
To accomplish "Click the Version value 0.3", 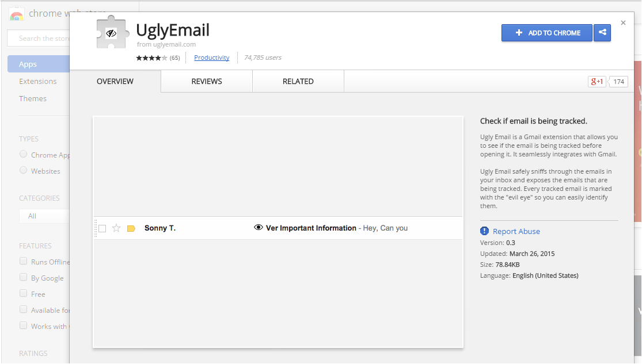I will point(511,243).
